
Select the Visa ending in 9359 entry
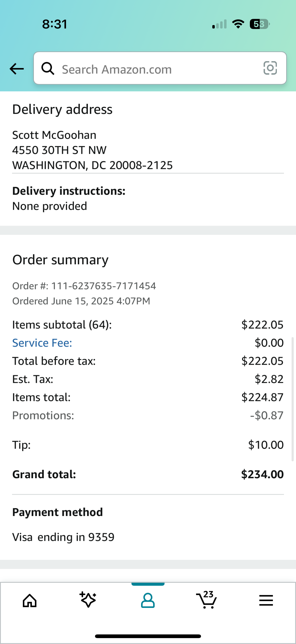coord(63,536)
